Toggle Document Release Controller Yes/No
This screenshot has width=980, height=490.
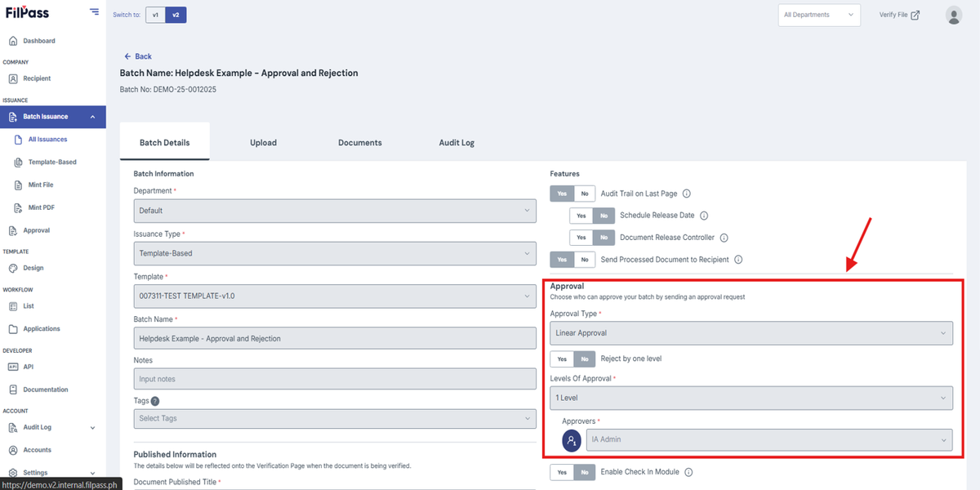[x=592, y=238]
